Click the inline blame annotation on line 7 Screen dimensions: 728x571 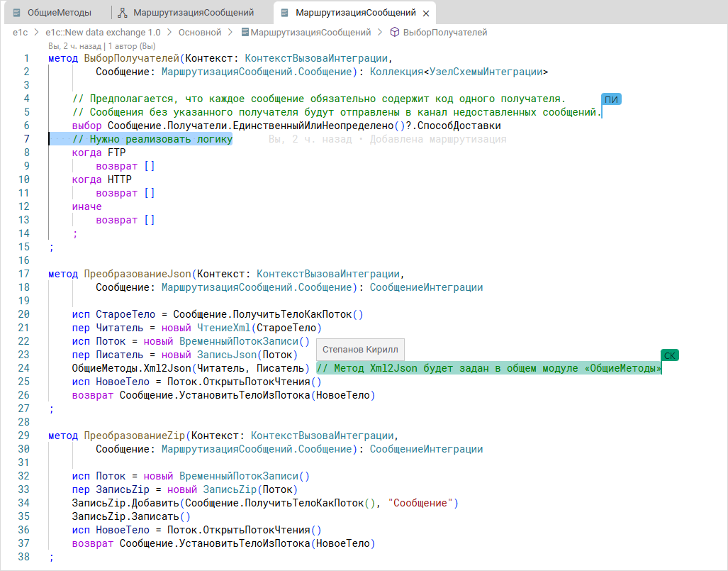pos(388,140)
